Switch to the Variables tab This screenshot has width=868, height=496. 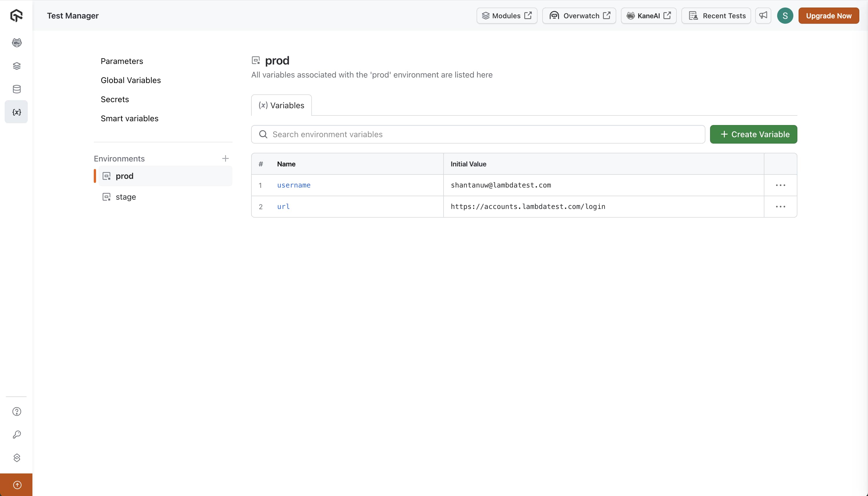tap(281, 105)
